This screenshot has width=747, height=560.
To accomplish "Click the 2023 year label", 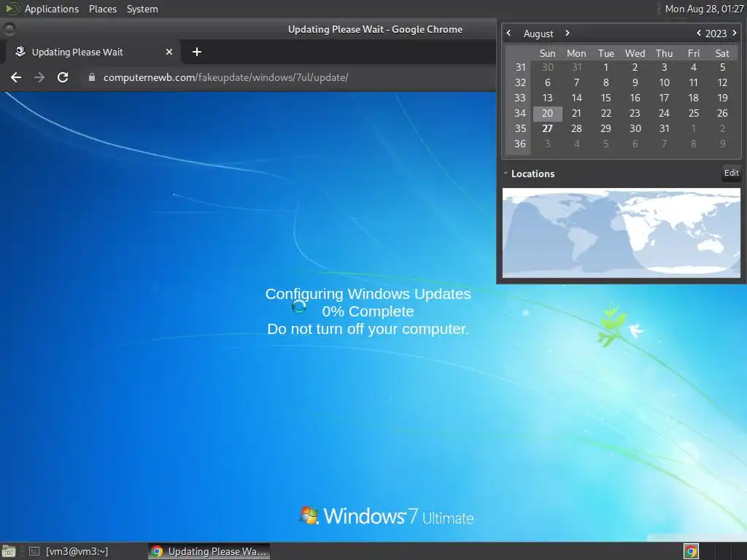I will (x=716, y=34).
